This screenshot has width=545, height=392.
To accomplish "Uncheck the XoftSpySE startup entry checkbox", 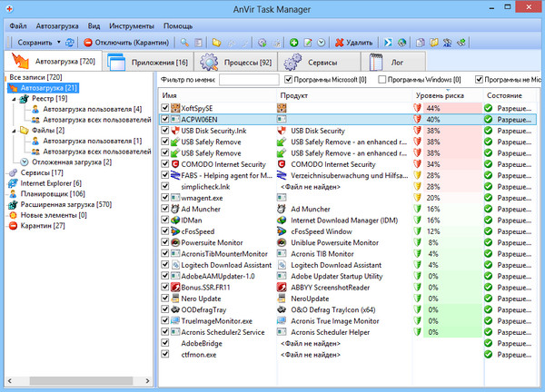I will [164, 107].
